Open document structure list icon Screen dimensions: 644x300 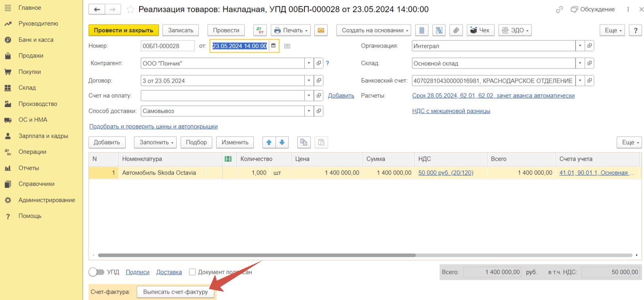(x=422, y=30)
